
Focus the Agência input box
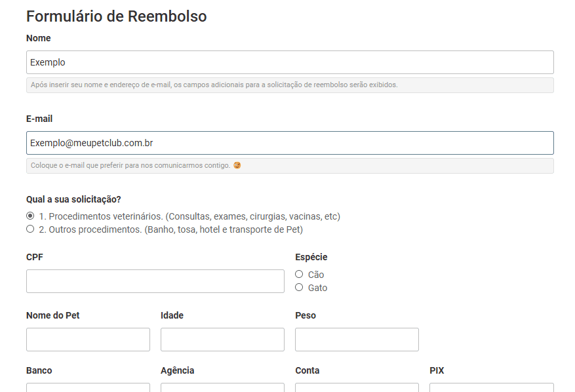(x=222, y=387)
